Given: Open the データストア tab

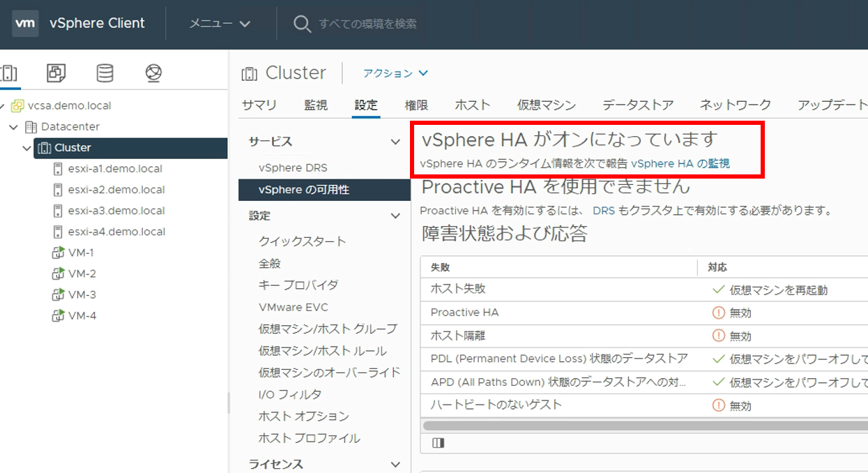Looking at the screenshot, I should tap(638, 105).
